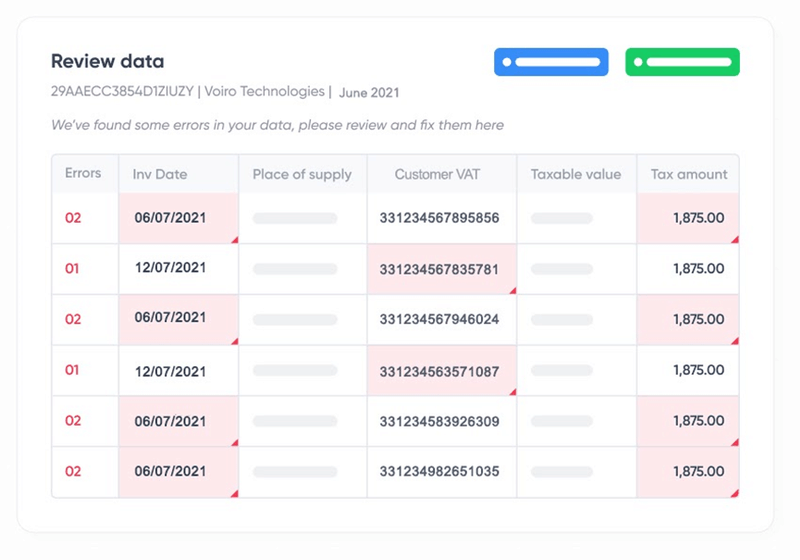The image size is (800, 560).
Task: Click the blue button in the header
Action: (x=551, y=62)
